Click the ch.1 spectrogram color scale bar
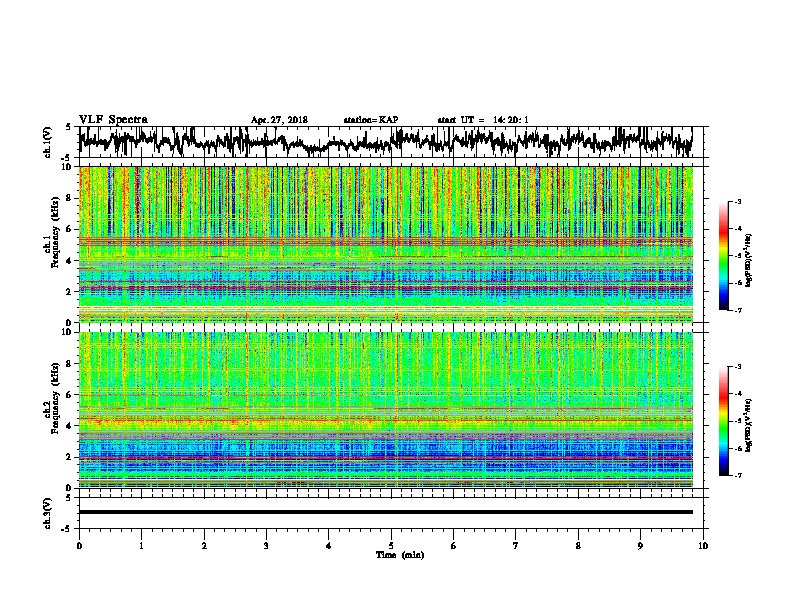This screenshot has height=612, width=792. (x=723, y=256)
